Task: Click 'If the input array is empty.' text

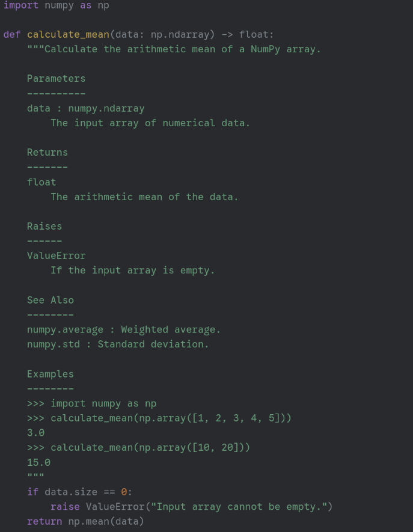Action: [x=132, y=271]
